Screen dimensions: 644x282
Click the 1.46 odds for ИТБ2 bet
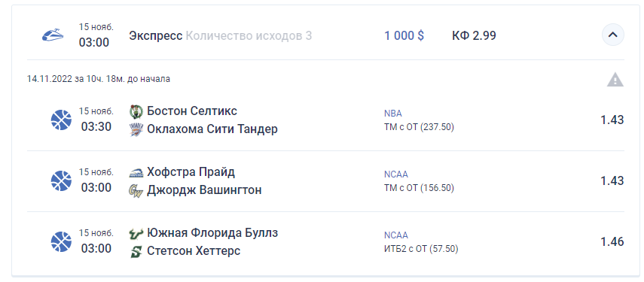612,241
